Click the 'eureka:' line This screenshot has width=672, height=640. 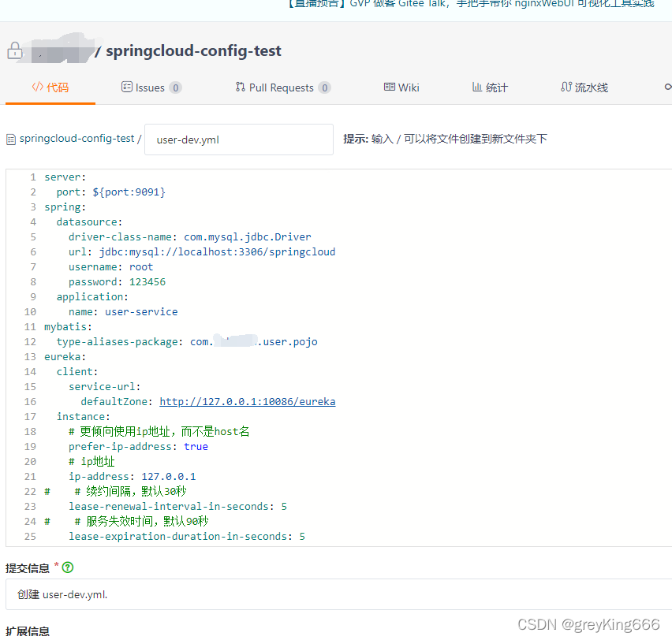[x=65, y=357]
